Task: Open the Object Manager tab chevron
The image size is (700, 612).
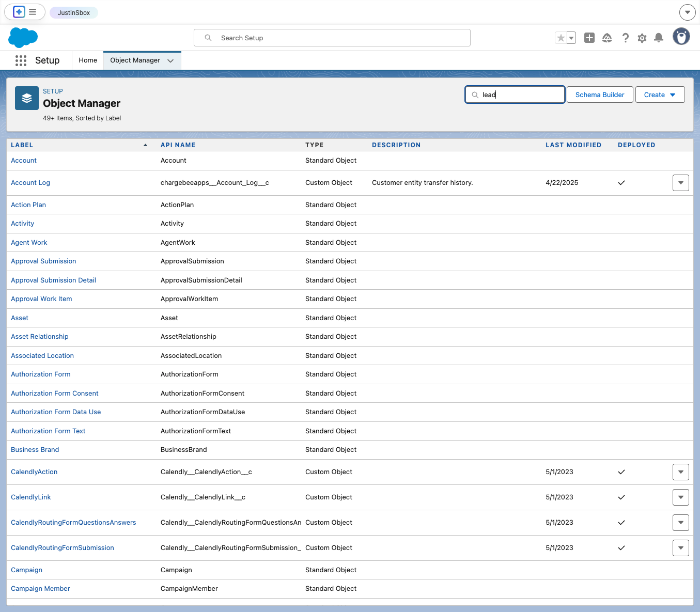Action: click(170, 60)
